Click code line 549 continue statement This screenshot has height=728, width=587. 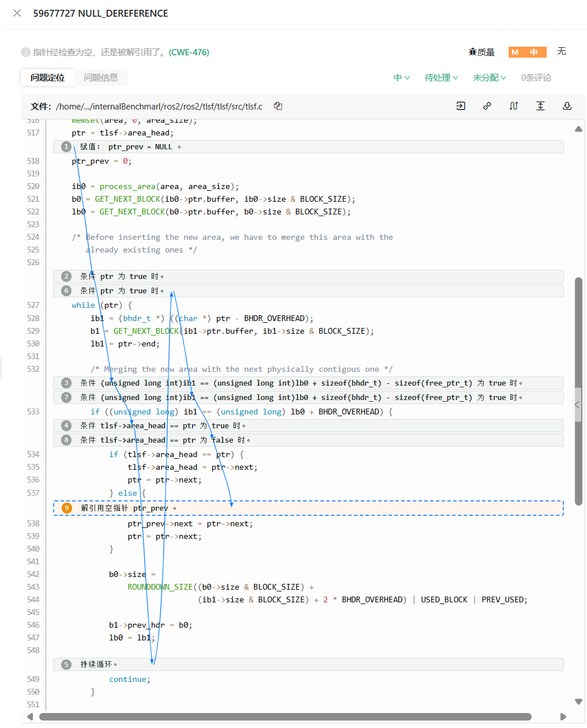pos(130,680)
